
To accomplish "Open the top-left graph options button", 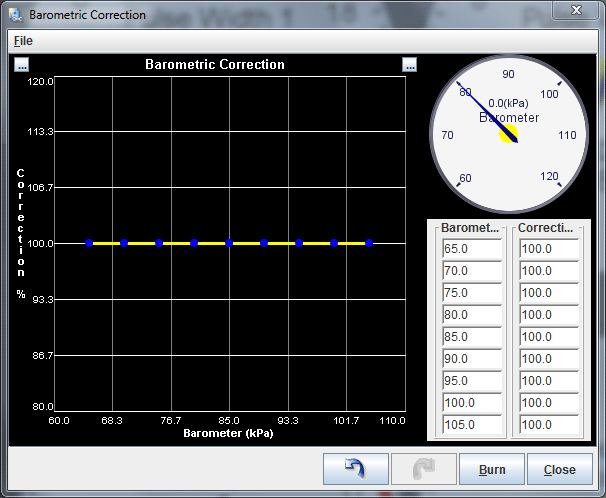I will pyautogui.click(x=22, y=65).
